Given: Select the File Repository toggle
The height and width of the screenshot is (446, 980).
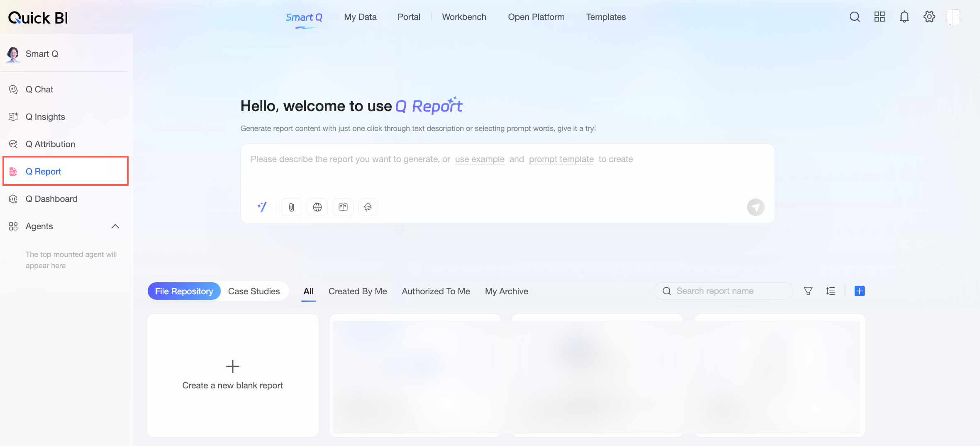Looking at the screenshot, I should click(x=184, y=291).
